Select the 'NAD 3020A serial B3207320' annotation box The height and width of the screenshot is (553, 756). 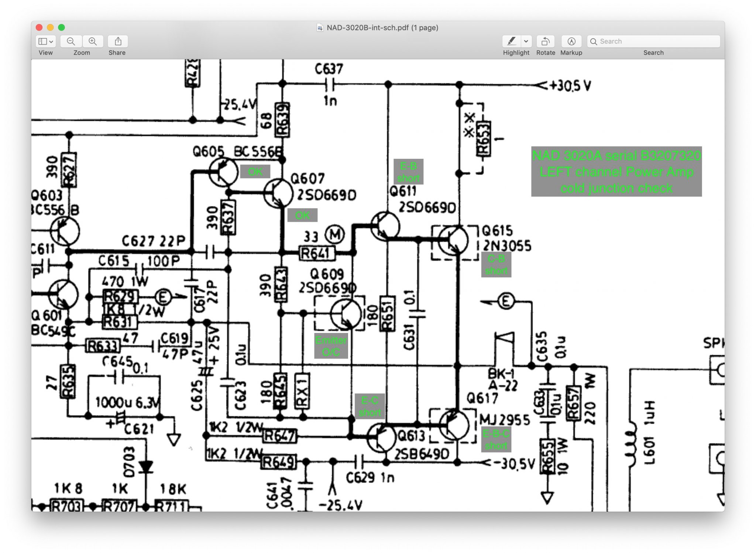[x=616, y=172]
